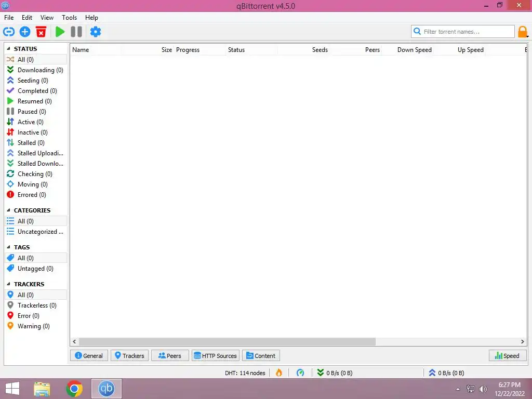Select All (0) under TAGS
Screen dimensions: 532x399
[36, 258]
